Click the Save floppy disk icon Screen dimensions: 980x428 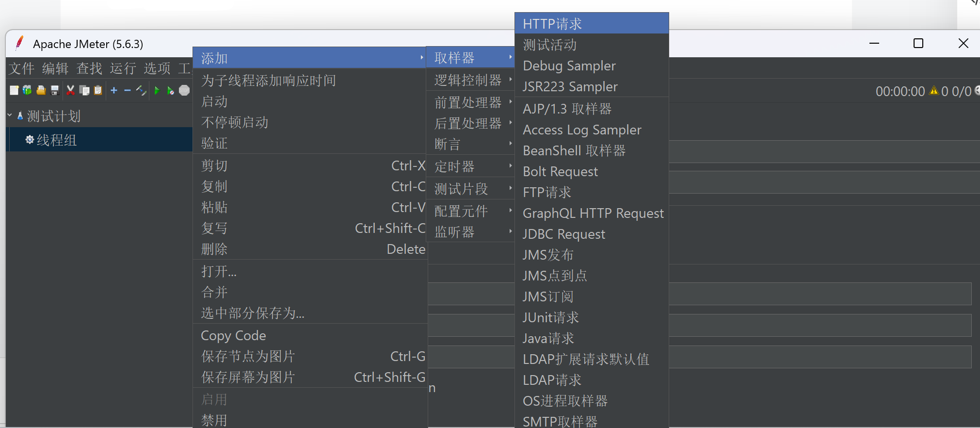(x=55, y=90)
